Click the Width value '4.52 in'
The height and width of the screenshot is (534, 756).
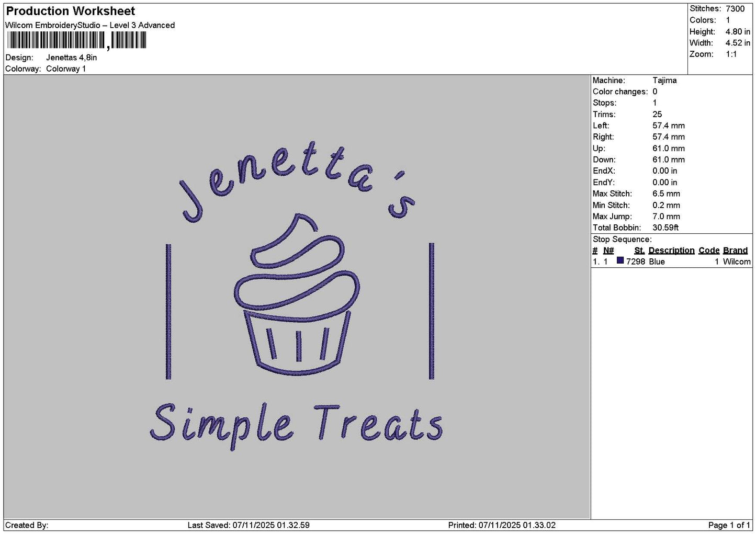click(x=738, y=43)
